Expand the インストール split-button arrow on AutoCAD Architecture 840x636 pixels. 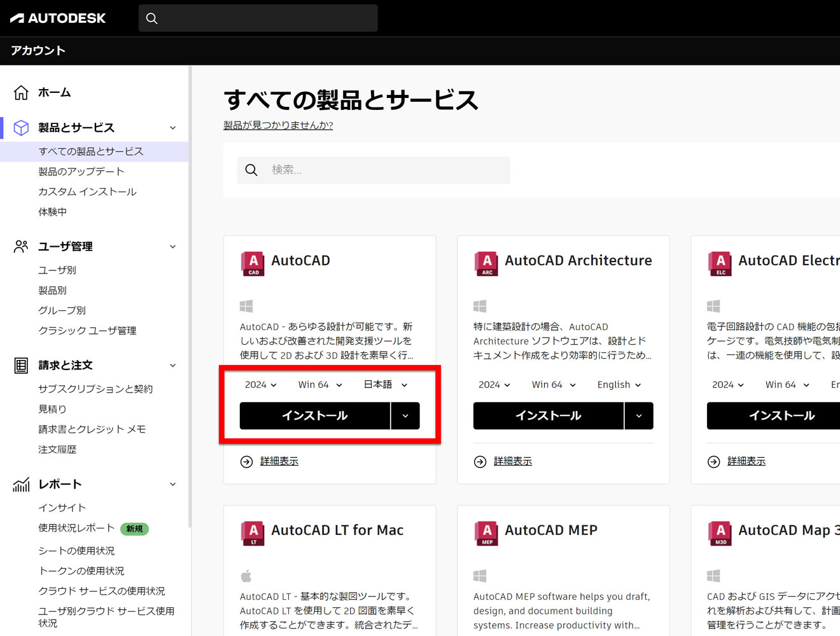(639, 415)
